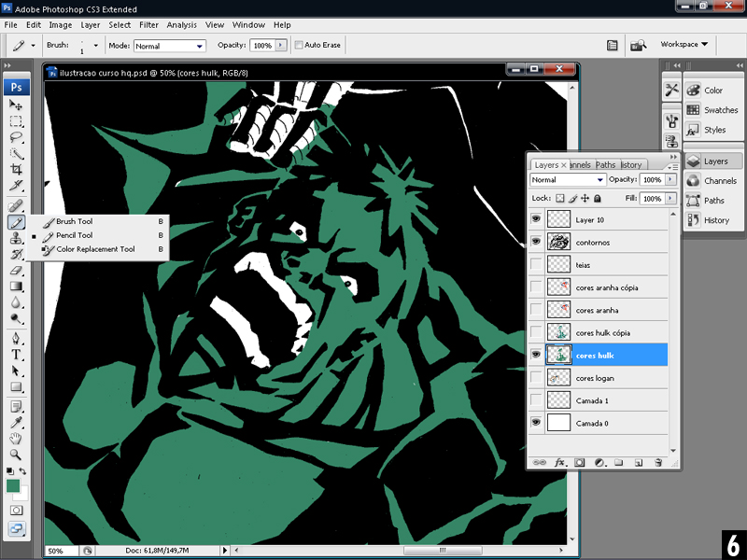Add a layer style via the fx icon
This screenshot has height=560, width=747.
click(560, 462)
